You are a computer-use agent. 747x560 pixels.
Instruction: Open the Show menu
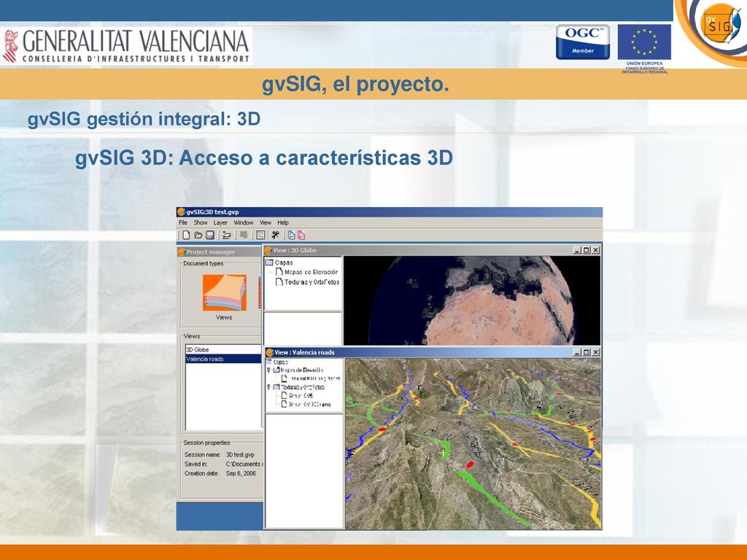(200, 222)
